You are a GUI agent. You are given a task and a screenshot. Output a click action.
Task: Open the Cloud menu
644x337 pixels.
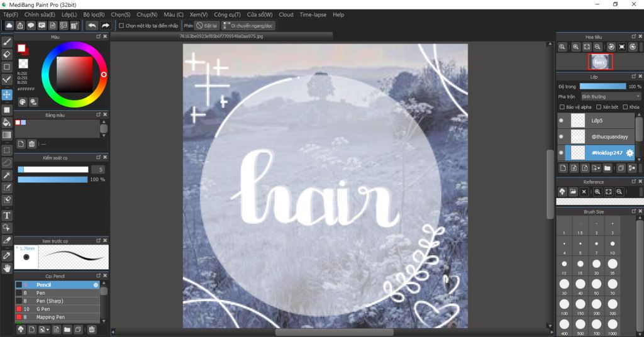(286, 14)
